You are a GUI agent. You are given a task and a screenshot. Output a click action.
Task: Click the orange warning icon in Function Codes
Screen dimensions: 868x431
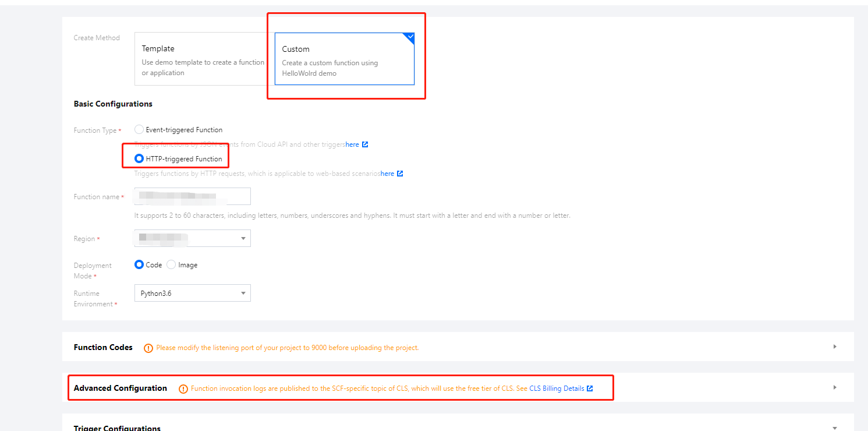pyautogui.click(x=148, y=348)
